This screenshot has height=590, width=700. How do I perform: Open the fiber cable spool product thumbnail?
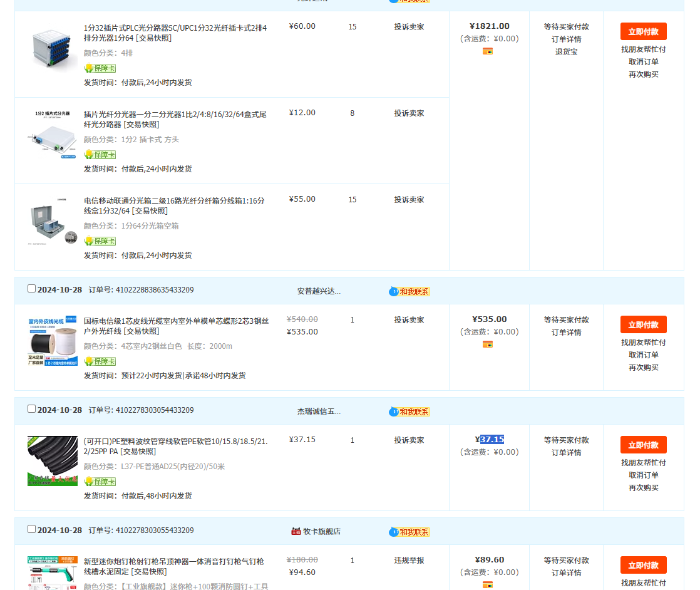[x=53, y=341]
